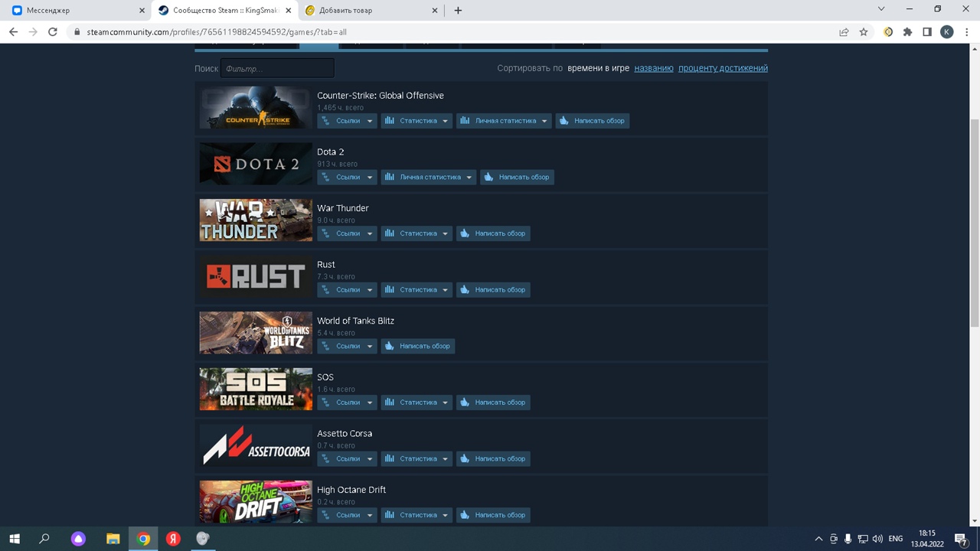Open volume control in system tray
This screenshot has height=551, width=980.
[x=877, y=539]
